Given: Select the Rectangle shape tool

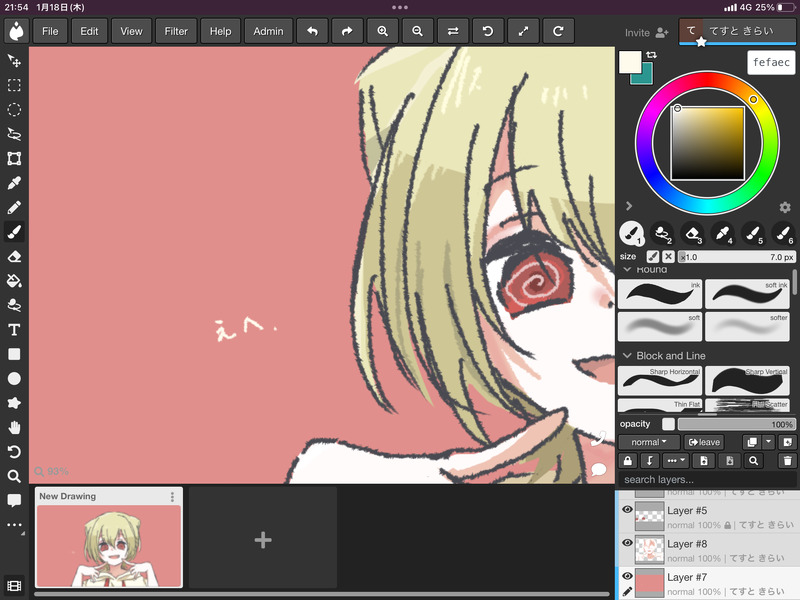Looking at the screenshot, I should 14,355.
